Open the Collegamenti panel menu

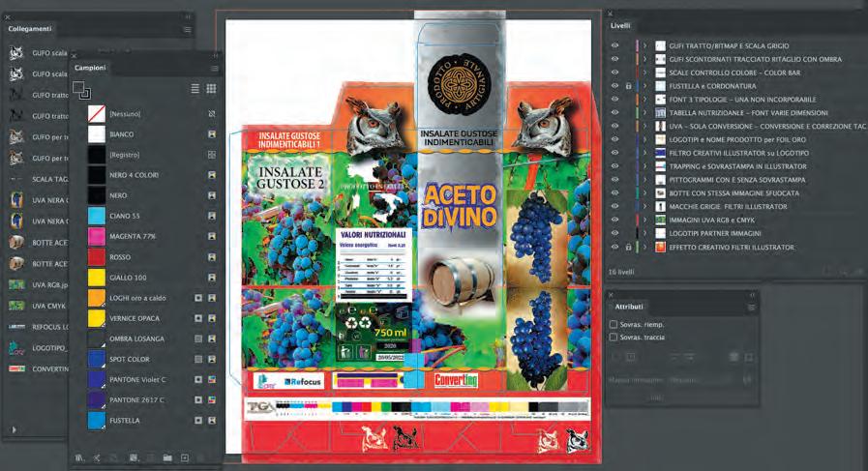tap(187, 29)
